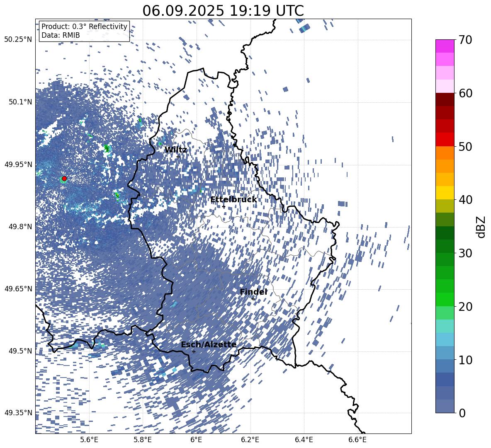Select the Esch/Alzette city label
This screenshot has height=448, width=491.
pos(209,344)
